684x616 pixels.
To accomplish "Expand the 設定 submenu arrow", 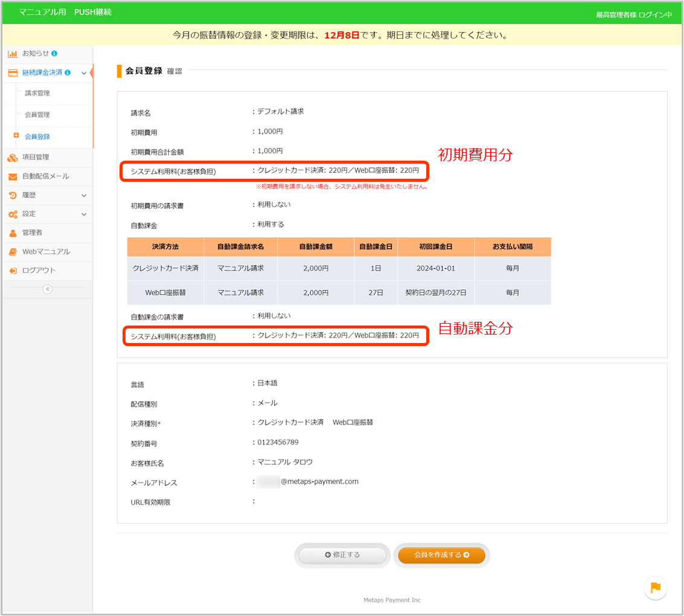I will point(83,214).
